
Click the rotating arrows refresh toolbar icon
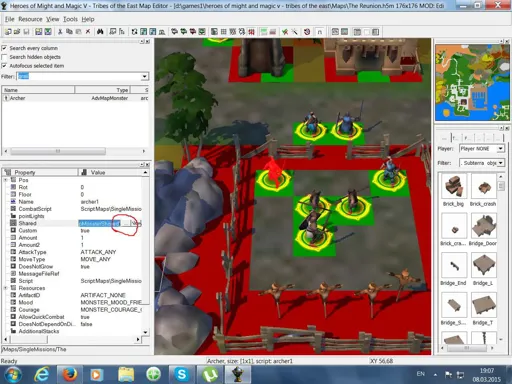click(134, 32)
